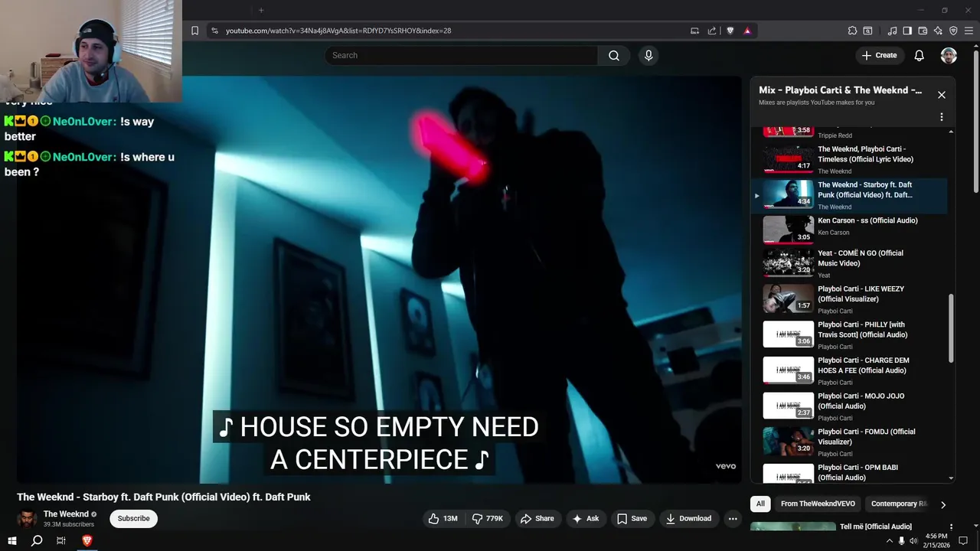Image resolution: width=980 pixels, height=551 pixels.
Task: Click the Share button below video
Action: [537, 518]
